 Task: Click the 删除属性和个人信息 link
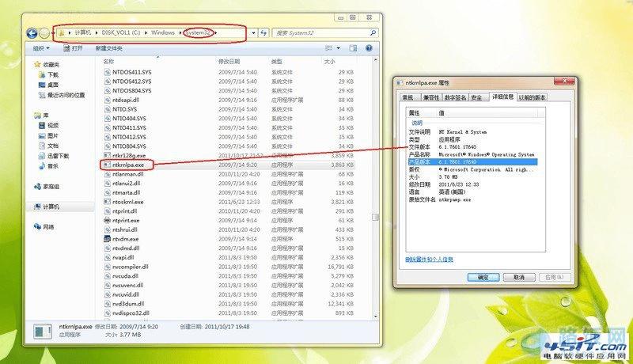pyautogui.click(x=429, y=260)
